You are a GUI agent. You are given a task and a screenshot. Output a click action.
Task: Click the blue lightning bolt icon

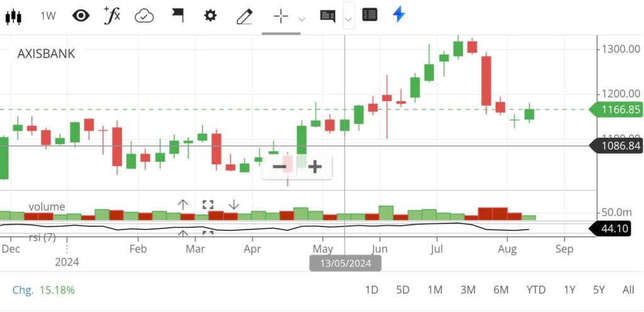tap(399, 14)
